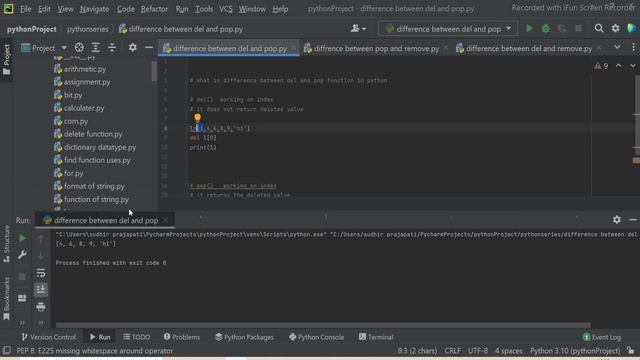Viewport: 640px width, 360px height.
Task: Open Version Control tool window
Action: (48, 337)
